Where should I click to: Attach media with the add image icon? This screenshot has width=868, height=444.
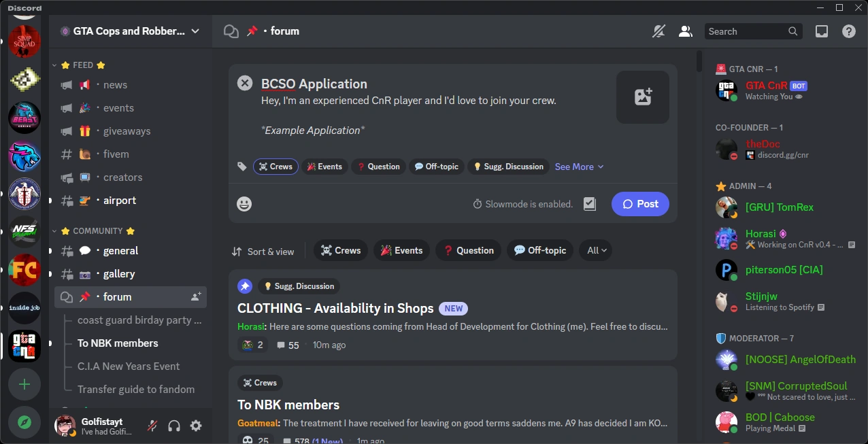(x=643, y=97)
